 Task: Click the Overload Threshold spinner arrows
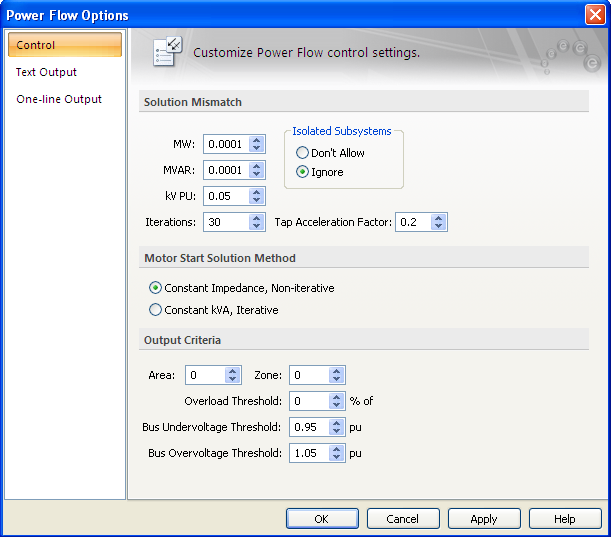[x=337, y=401]
